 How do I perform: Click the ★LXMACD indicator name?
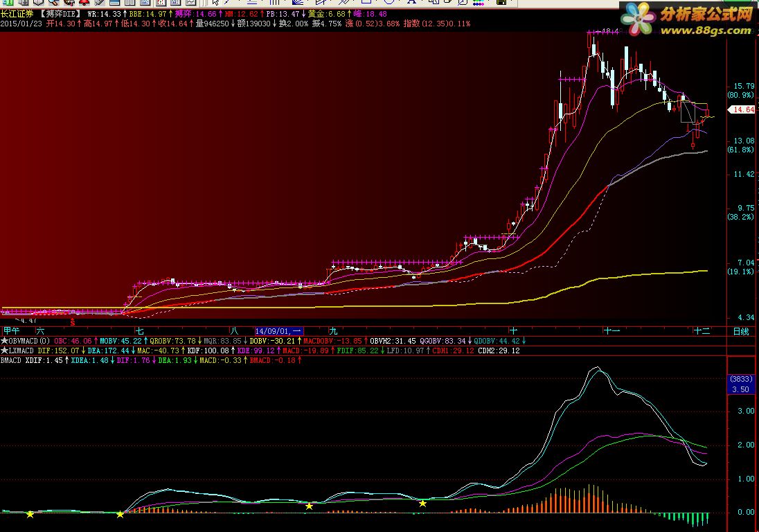[17, 351]
